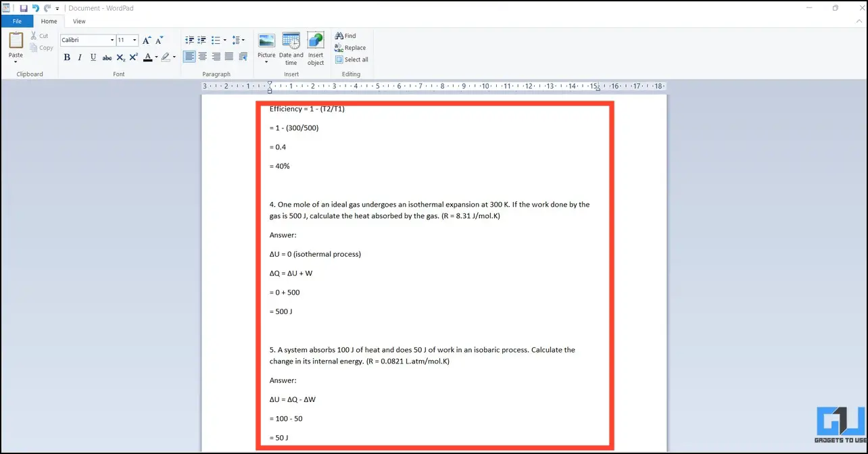Cut the selected text
This screenshot has height=454, width=868.
point(39,36)
